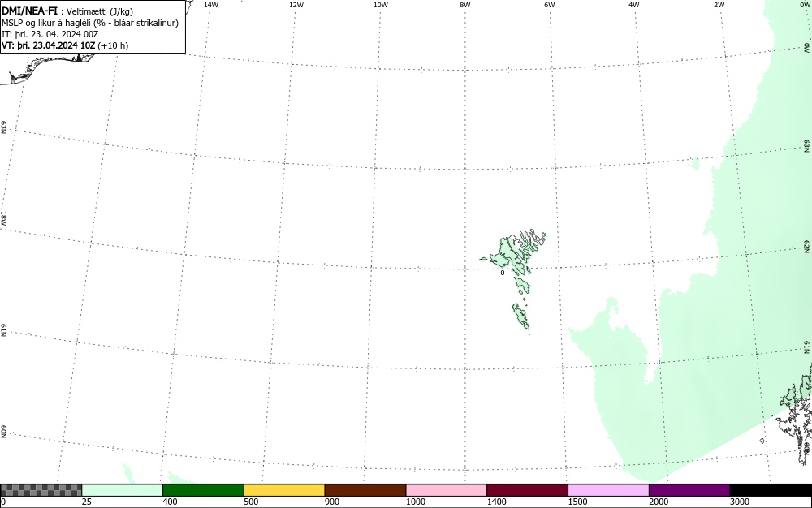The image size is (812, 508).
Task: Click the "3000" value under the legend
Action: (x=740, y=502)
